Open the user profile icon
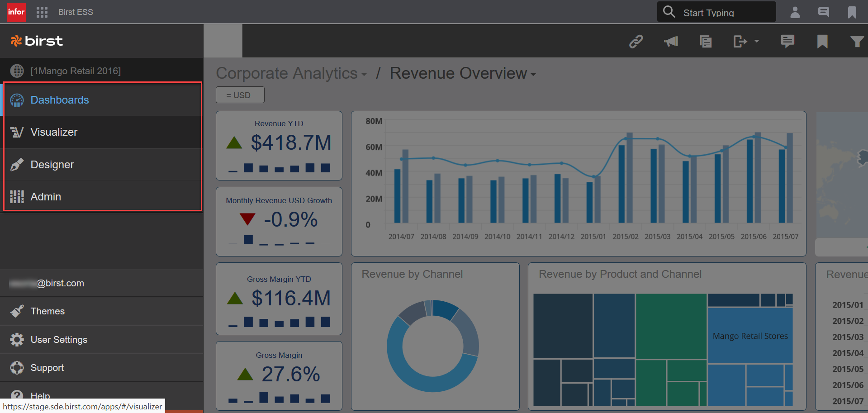 click(795, 12)
